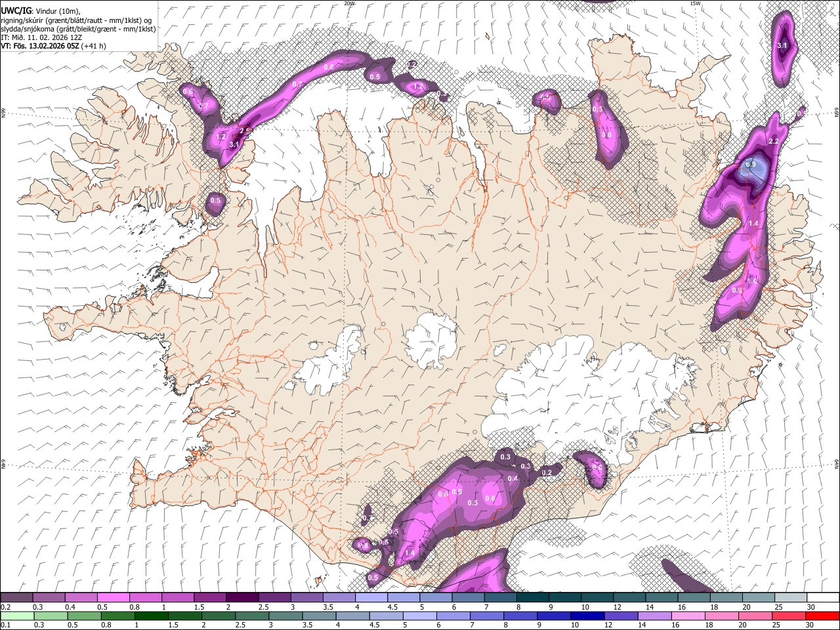The height and width of the screenshot is (630, 840).
Task: Click the 'IT: Mið. 11. 02. 2026 12Z' line
Action: [x=41, y=37]
